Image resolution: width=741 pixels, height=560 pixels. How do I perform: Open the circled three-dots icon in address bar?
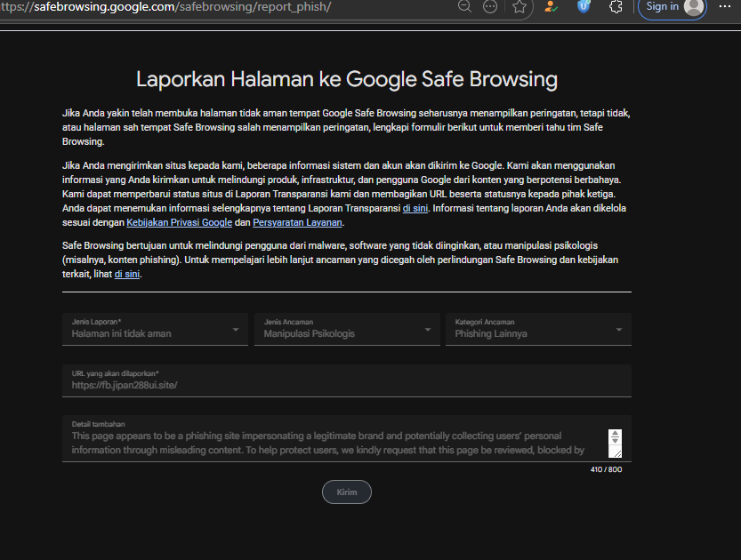point(490,6)
